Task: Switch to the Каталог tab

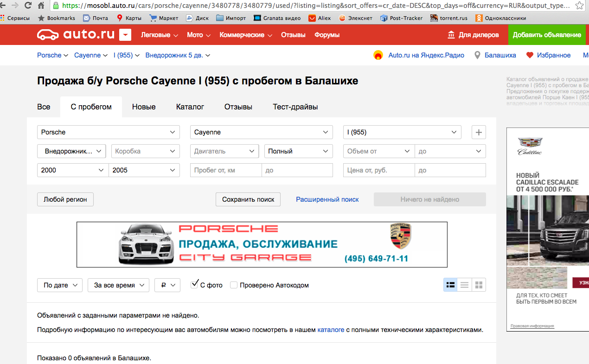Action: [x=190, y=107]
